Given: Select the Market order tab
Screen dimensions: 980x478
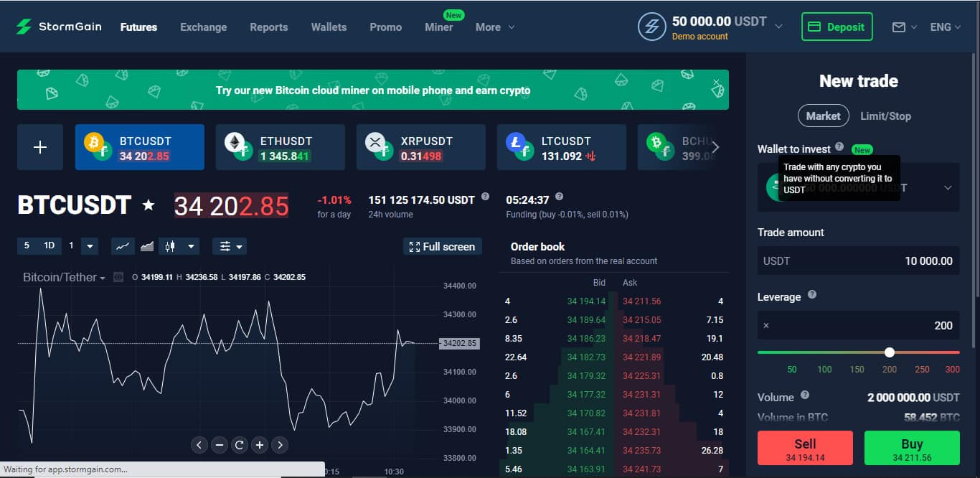Looking at the screenshot, I should [823, 116].
